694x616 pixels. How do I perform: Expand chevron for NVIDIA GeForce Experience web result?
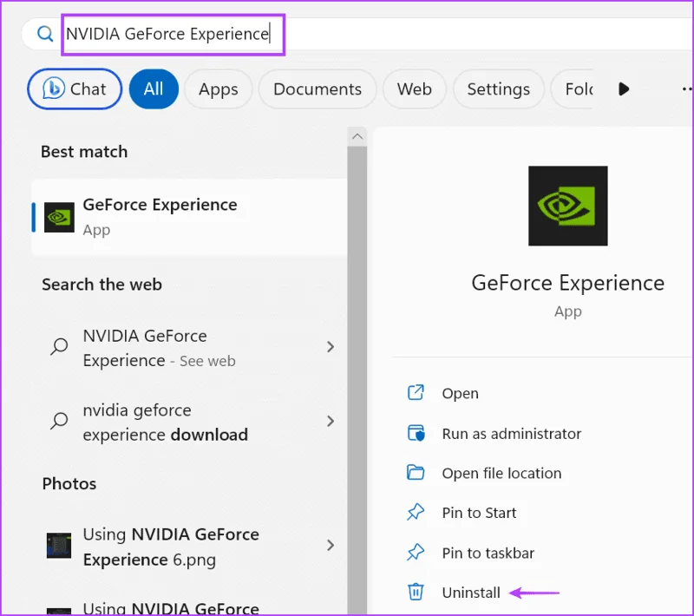coord(331,346)
